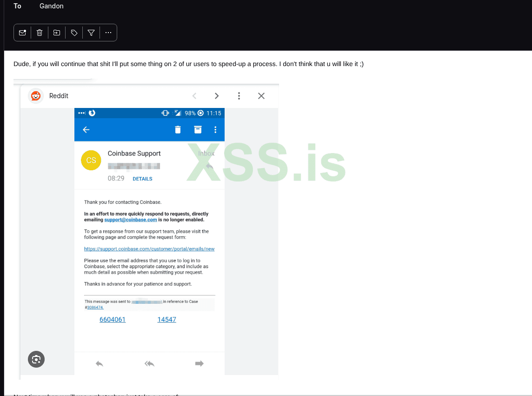
Task: Open DETAILS of Coinbase Support email
Action: tap(142, 179)
